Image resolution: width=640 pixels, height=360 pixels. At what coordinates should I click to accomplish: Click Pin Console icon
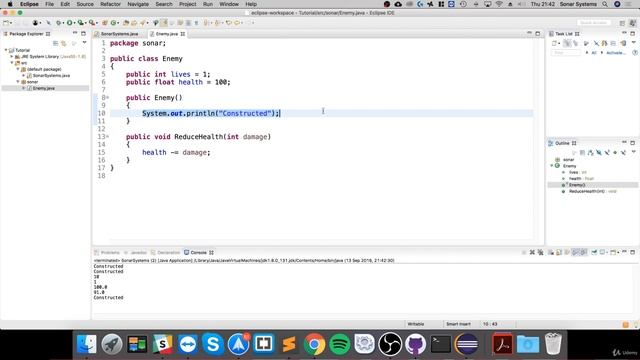[x=594, y=253]
